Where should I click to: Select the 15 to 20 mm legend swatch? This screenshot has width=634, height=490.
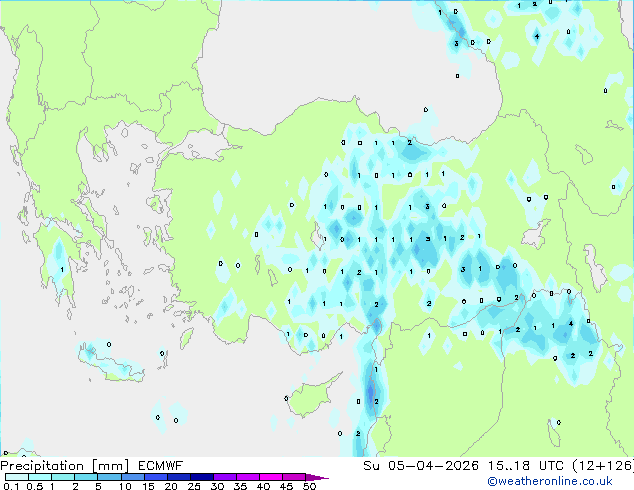click(156, 477)
